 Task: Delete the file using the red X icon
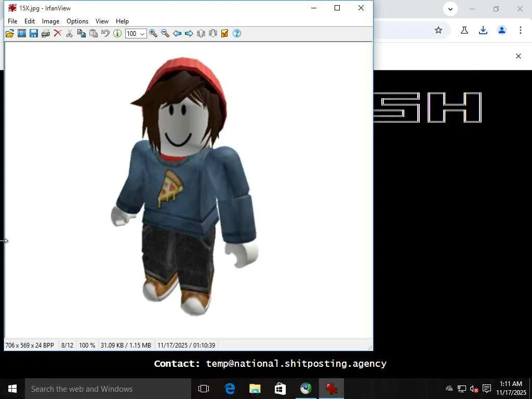coord(58,33)
